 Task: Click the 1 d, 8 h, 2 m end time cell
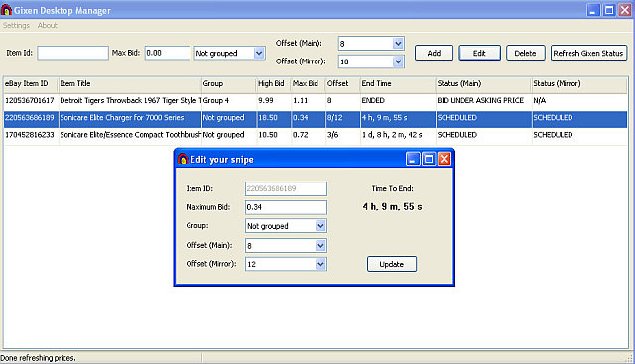point(392,135)
